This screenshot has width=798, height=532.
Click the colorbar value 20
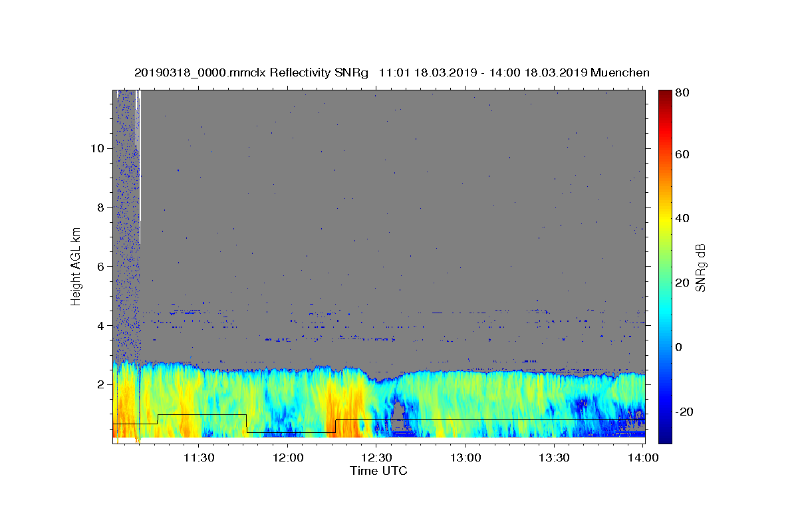(683, 283)
